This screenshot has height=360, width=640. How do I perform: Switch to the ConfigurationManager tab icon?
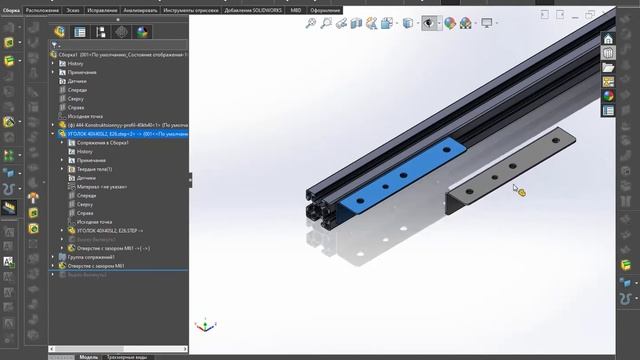(x=100, y=32)
